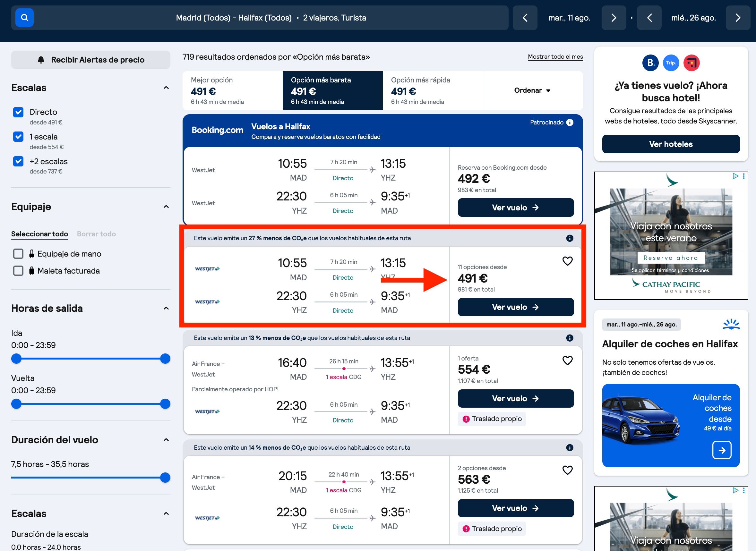Screen dimensions: 756x551
Task: Go to previous departure date arrow
Action: point(525,18)
